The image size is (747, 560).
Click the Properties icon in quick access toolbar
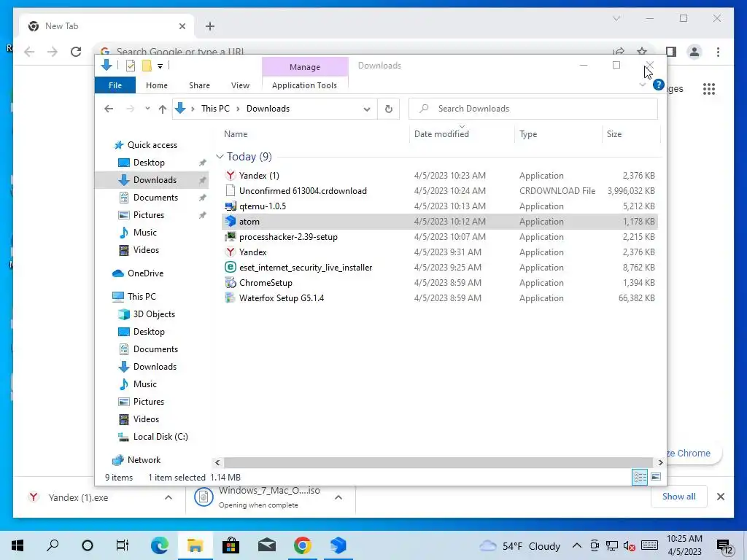130,66
